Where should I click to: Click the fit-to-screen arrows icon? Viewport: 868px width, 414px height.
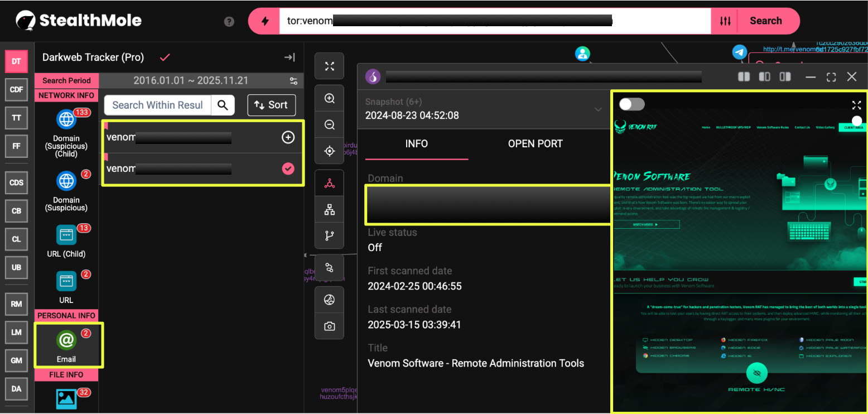tap(330, 67)
